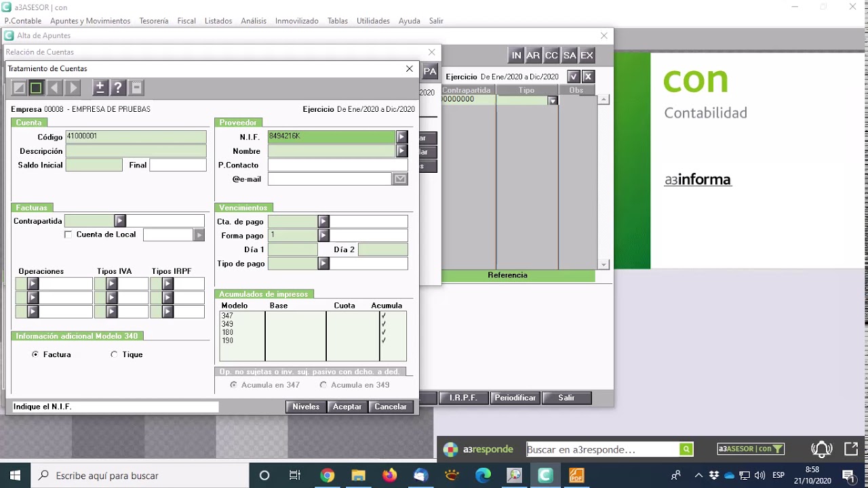Toggle Acumula checkmark for modelo 190
The height and width of the screenshot is (488, 868).
click(384, 340)
